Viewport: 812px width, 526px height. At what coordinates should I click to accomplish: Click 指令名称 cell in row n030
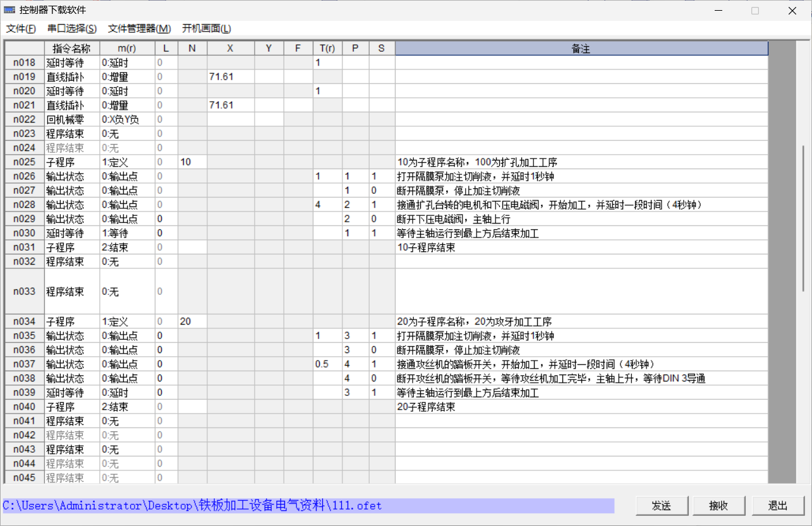point(71,234)
